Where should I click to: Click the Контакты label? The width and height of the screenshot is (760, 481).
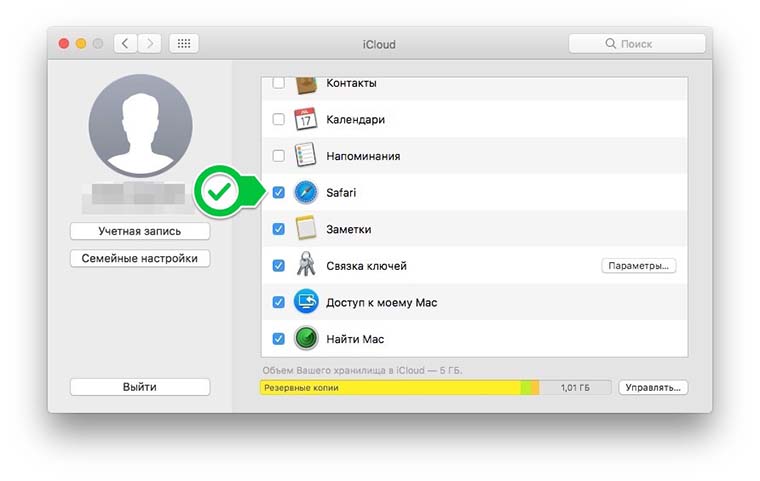351,83
